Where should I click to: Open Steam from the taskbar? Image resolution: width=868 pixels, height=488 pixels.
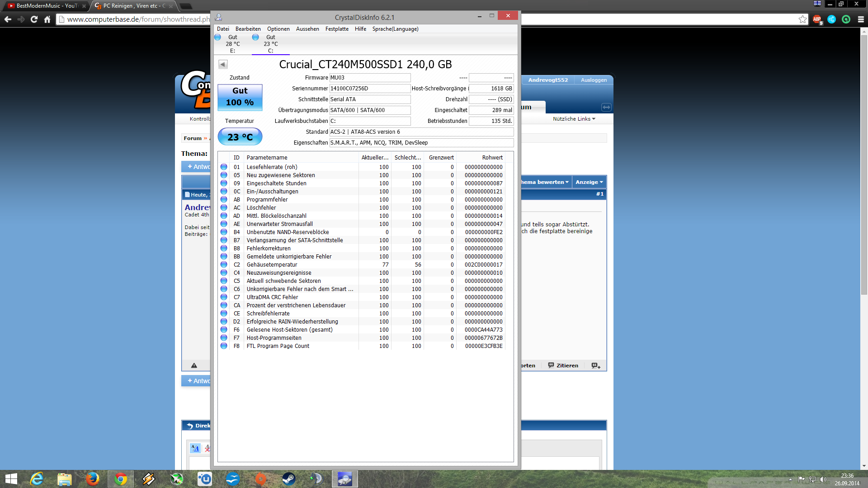288,479
